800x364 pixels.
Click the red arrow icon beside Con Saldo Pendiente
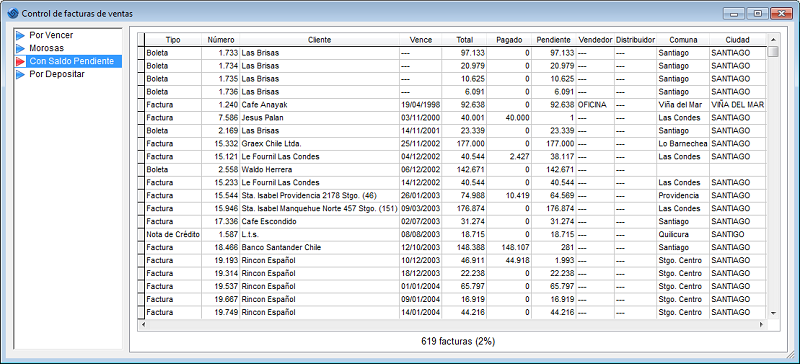pyautogui.click(x=20, y=61)
